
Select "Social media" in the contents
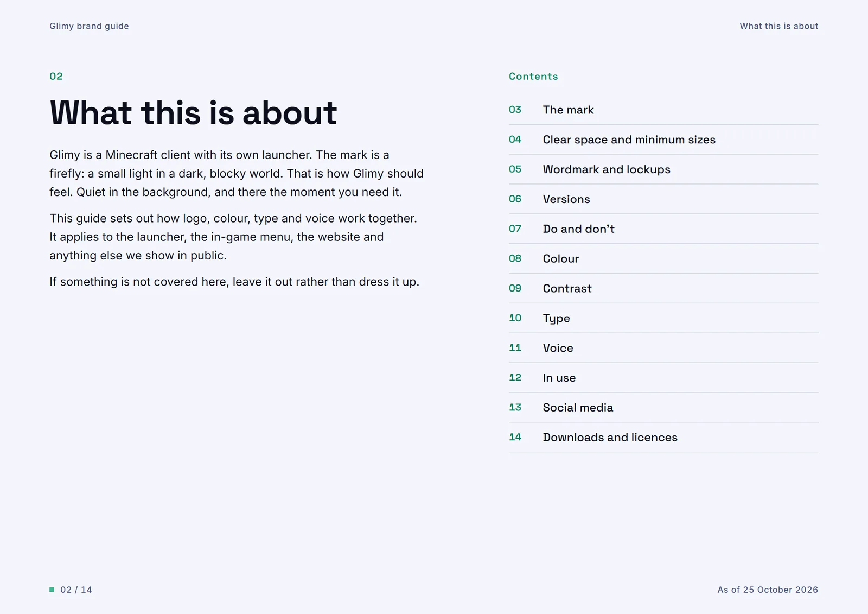coord(663,408)
